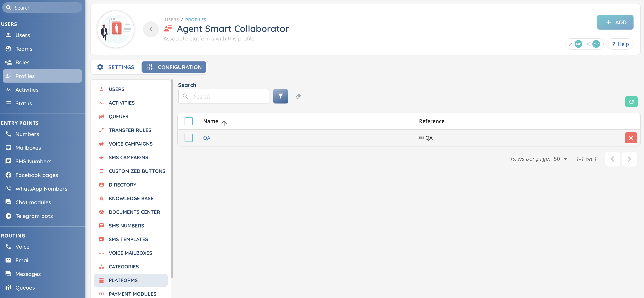The height and width of the screenshot is (298, 644).
Task: Select KNOWLEDGE BASE in configuration menu
Action: tap(131, 198)
